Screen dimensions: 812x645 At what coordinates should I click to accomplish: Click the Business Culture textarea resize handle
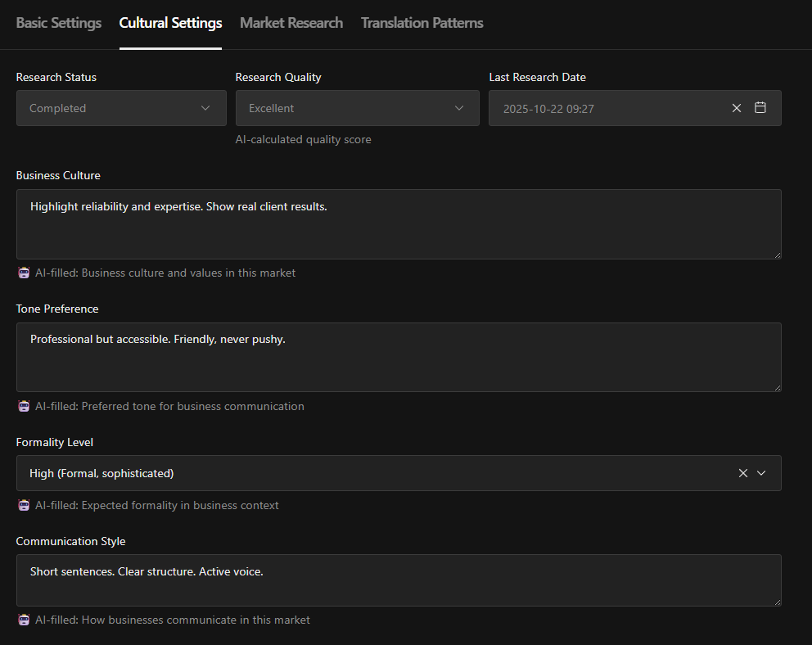pos(777,255)
